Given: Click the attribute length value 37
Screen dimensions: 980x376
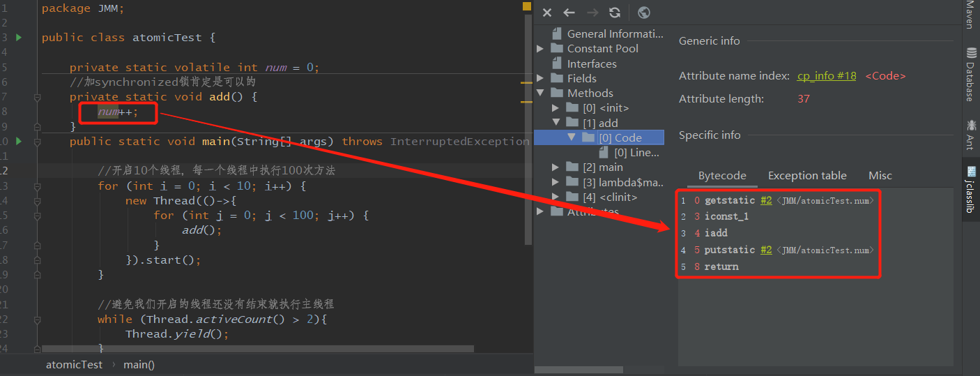Looking at the screenshot, I should (804, 98).
